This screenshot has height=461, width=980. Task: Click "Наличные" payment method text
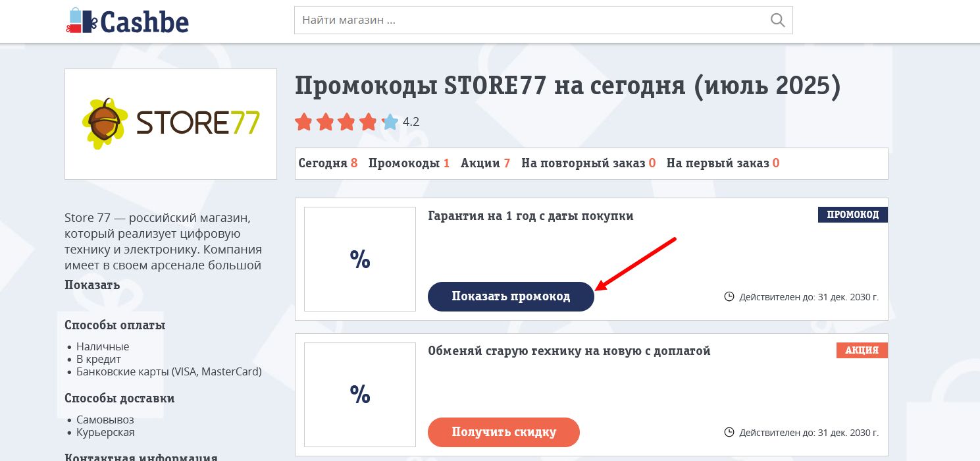[103, 346]
